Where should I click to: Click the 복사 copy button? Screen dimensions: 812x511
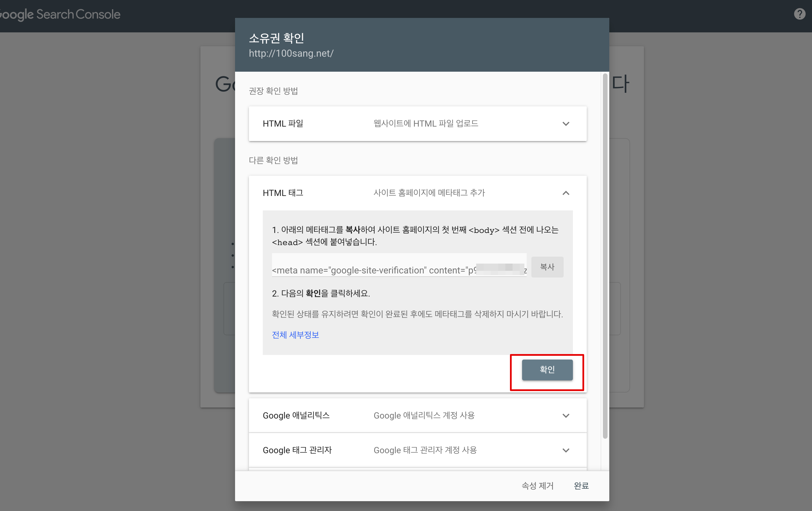click(547, 267)
